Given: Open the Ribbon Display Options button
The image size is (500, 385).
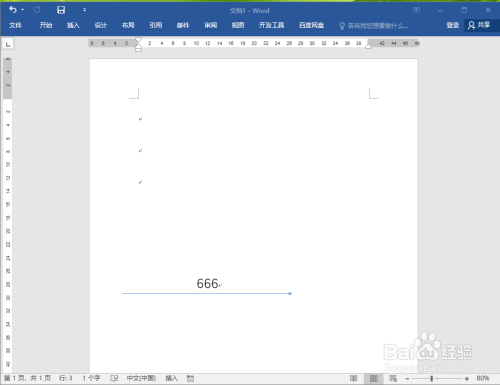Looking at the screenshot, I should (x=416, y=10).
